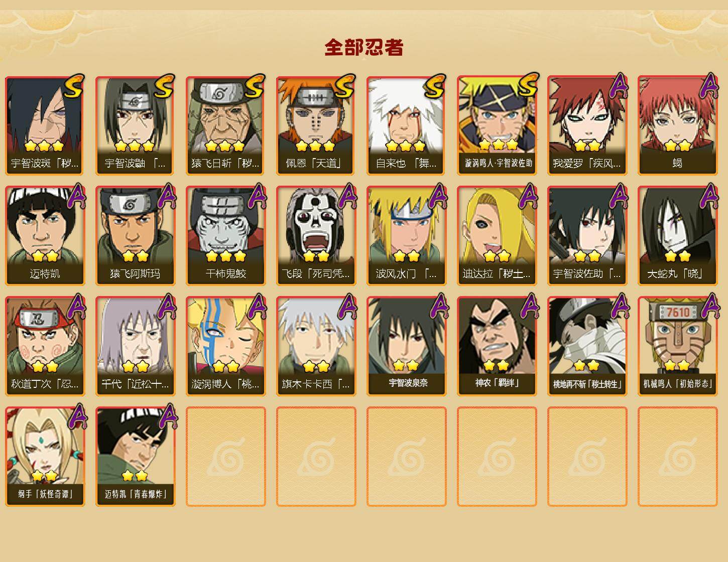Click the first empty ninja slot
Viewport: 728px width, 562px height.
tap(225, 457)
